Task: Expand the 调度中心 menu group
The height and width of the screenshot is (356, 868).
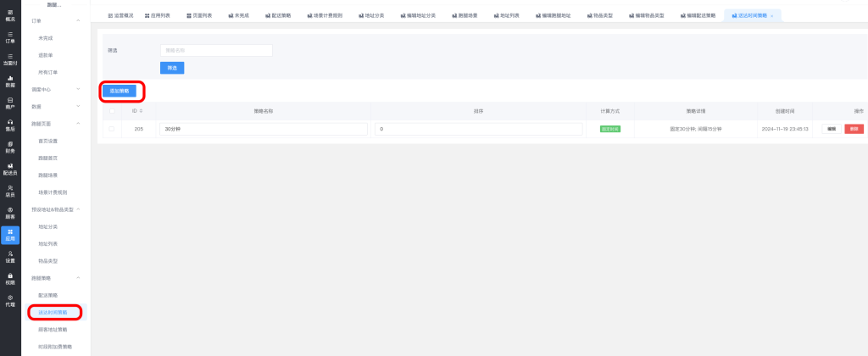Action: pyautogui.click(x=78, y=89)
